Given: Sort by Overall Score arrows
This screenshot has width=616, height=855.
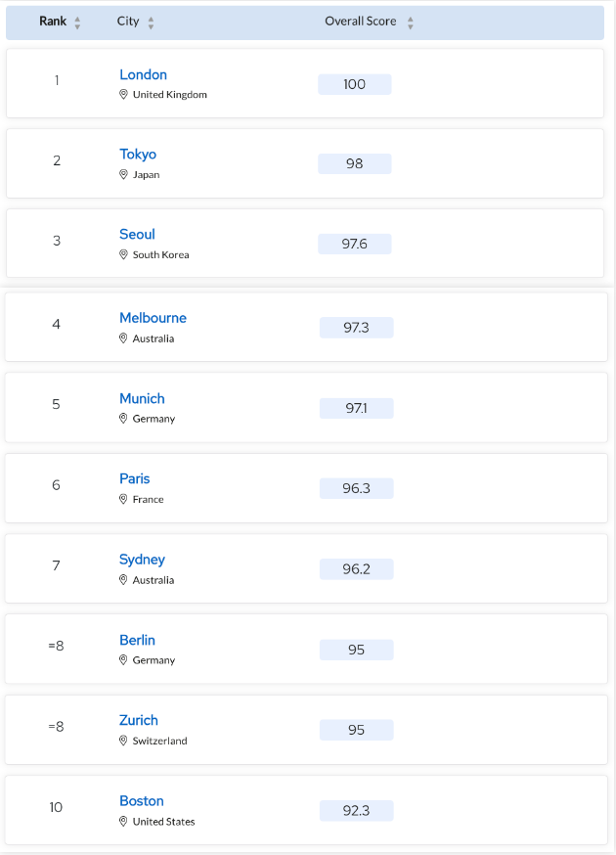Looking at the screenshot, I should point(411,22).
